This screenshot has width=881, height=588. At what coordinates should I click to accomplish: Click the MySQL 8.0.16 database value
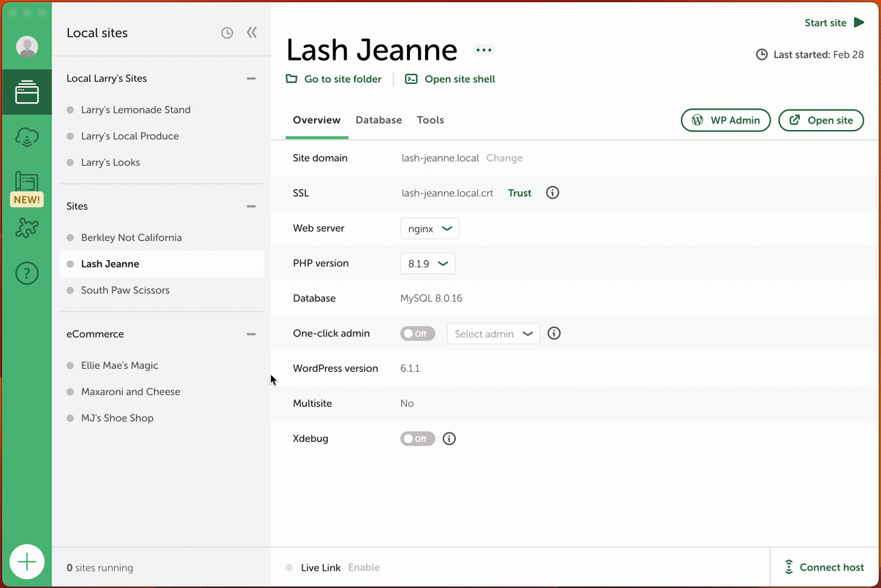431,298
